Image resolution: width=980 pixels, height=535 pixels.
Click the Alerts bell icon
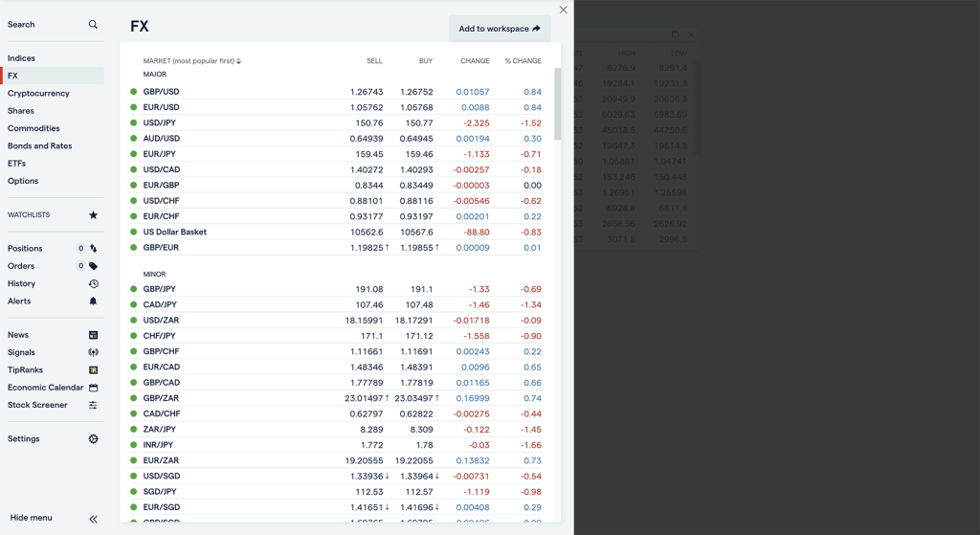point(93,301)
